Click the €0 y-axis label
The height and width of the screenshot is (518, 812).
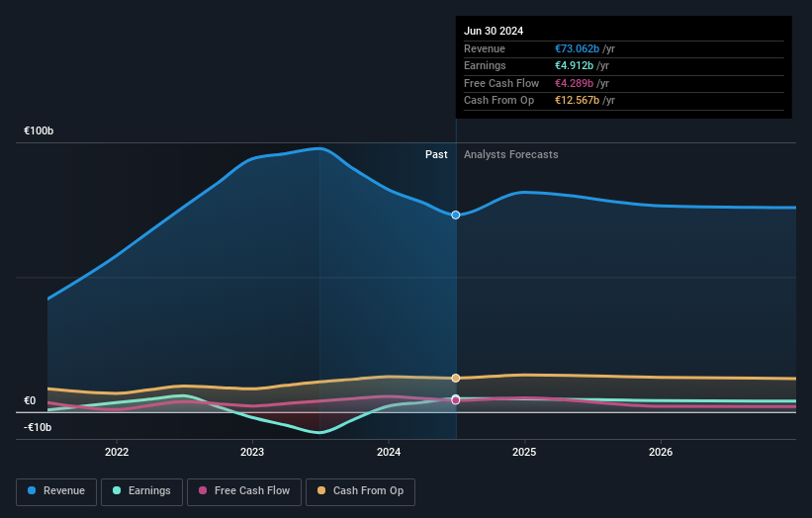(x=30, y=400)
